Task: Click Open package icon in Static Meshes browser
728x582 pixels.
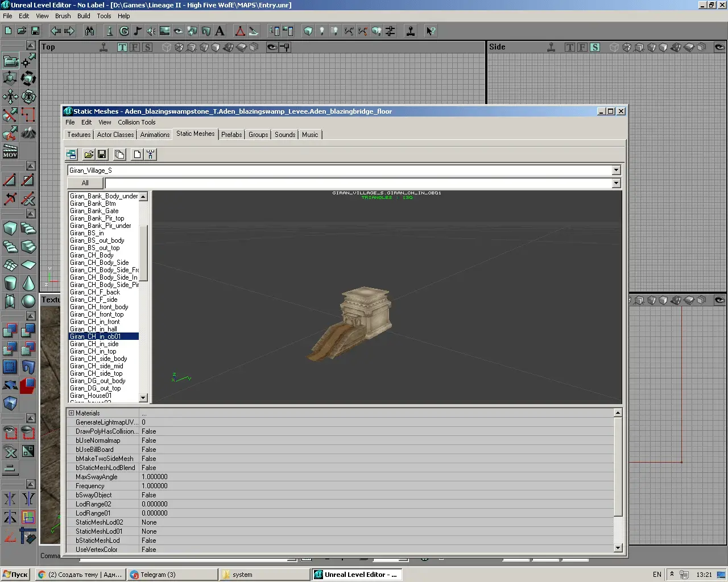Action: [88, 154]
